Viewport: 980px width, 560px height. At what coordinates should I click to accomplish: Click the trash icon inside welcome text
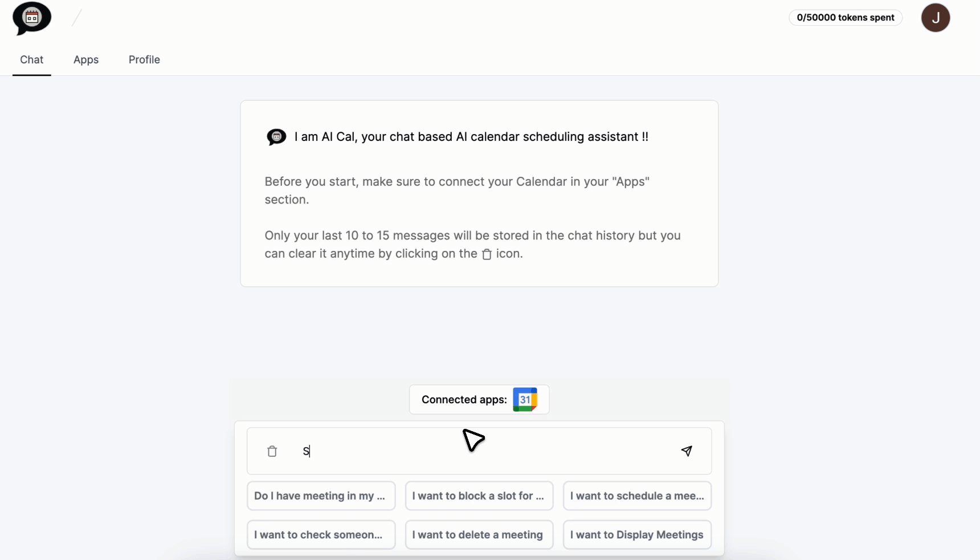tap(487, 254)
